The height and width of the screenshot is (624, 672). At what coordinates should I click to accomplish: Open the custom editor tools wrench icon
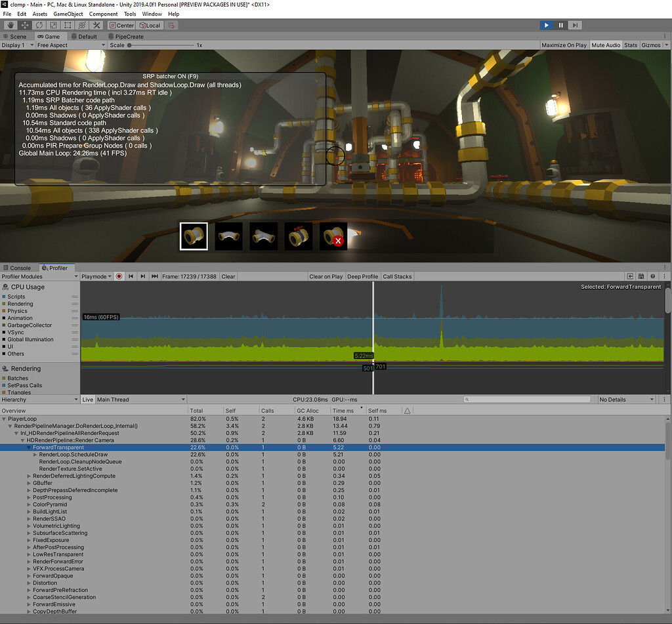[96, 25]
